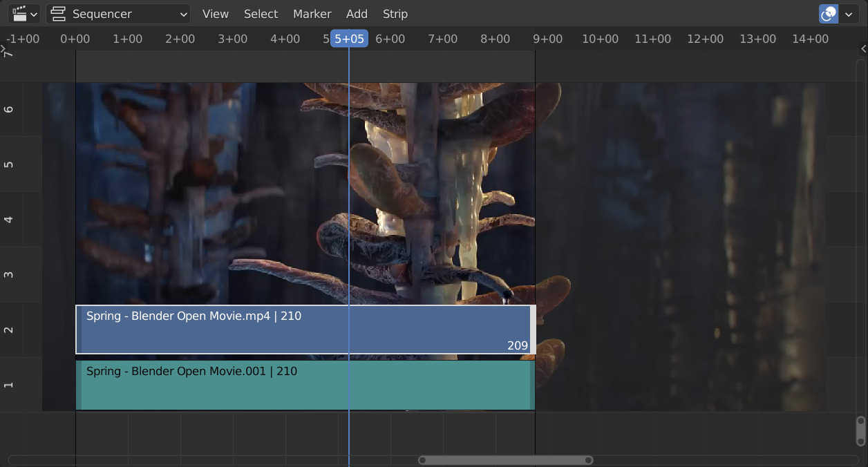This screenshot has height=467, width=868.
Task: Expand the overlay options dropdown arrow
Action: 849,14
